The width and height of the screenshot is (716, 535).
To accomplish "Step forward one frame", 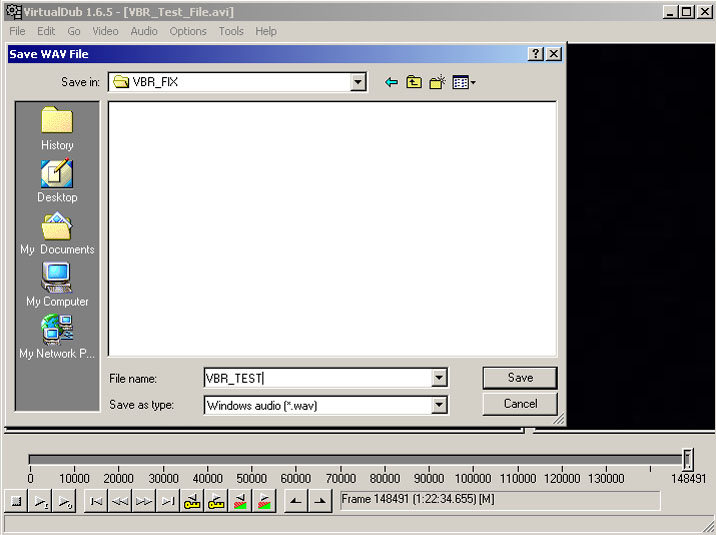I will click(144, 501).
